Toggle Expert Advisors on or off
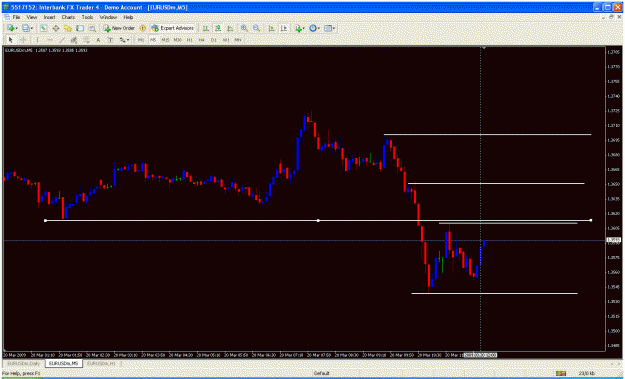 (173, 28)
